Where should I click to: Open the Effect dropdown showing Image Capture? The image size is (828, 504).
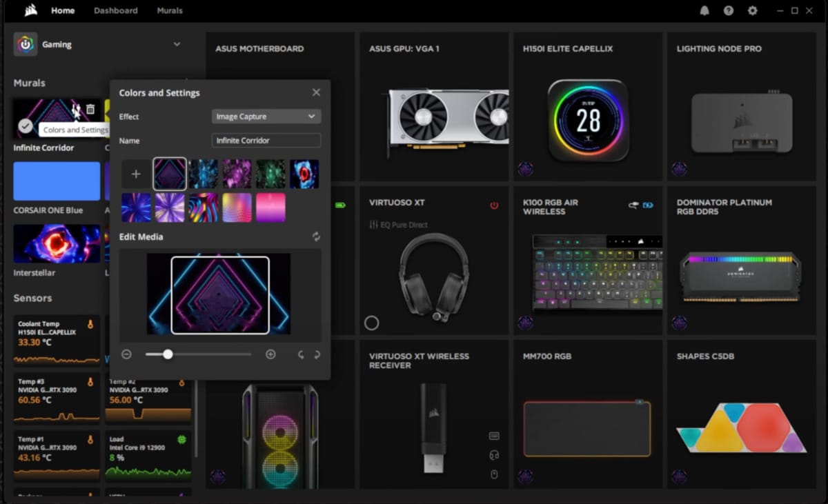click(266, 116)
